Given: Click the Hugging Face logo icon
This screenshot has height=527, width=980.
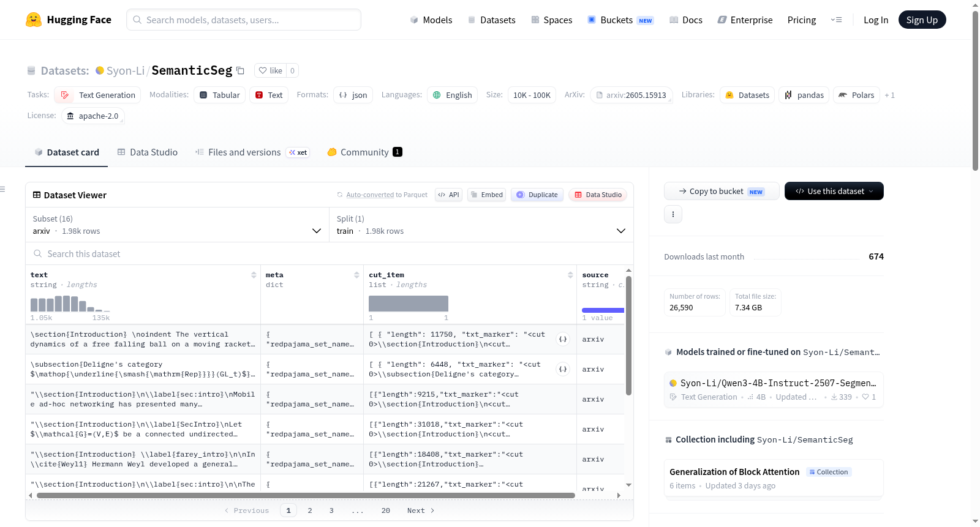Looking at the screenshot, I should coord(34,20).
